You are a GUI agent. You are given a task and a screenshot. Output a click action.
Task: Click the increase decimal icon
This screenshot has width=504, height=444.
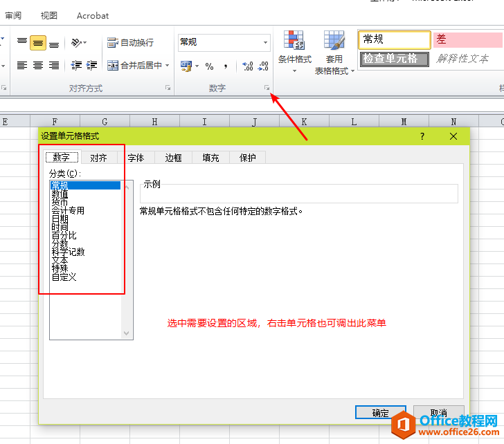pyautogui.click(x=248, y=66)
